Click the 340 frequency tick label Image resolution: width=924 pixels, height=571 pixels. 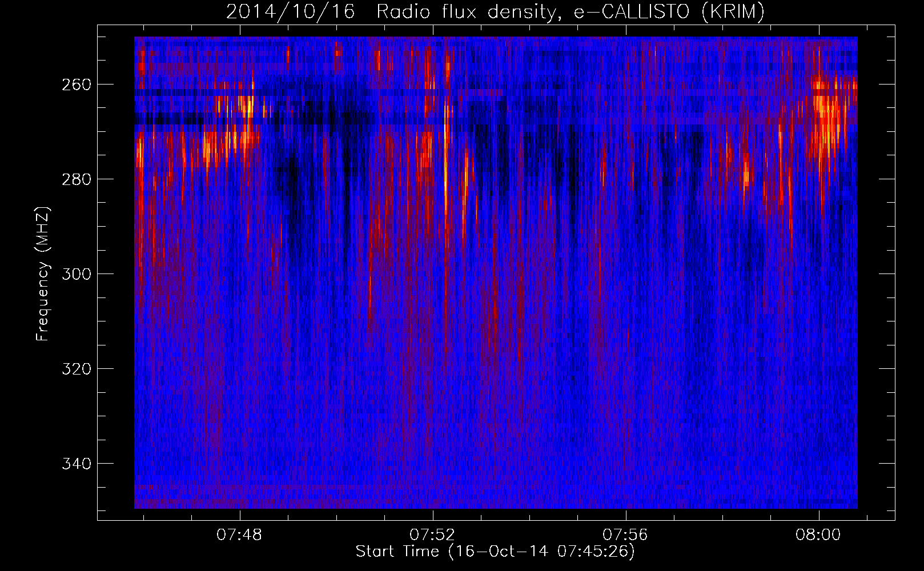[x=76, y=464]
